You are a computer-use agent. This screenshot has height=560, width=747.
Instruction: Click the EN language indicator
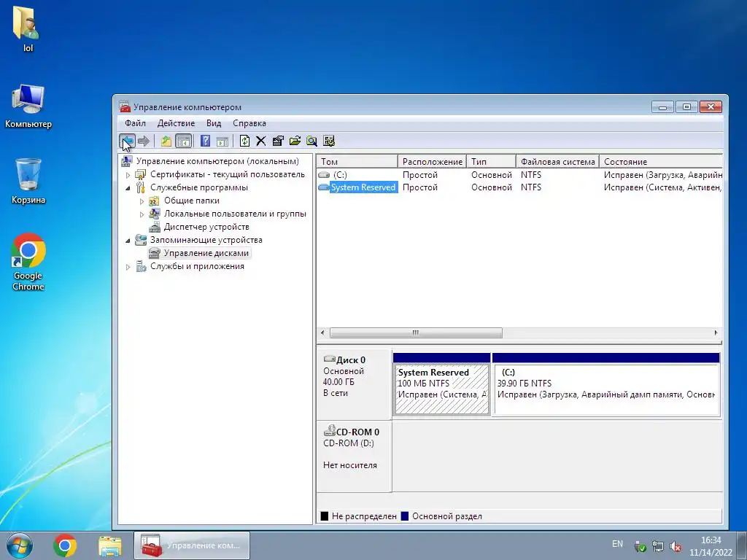[617, 544]
